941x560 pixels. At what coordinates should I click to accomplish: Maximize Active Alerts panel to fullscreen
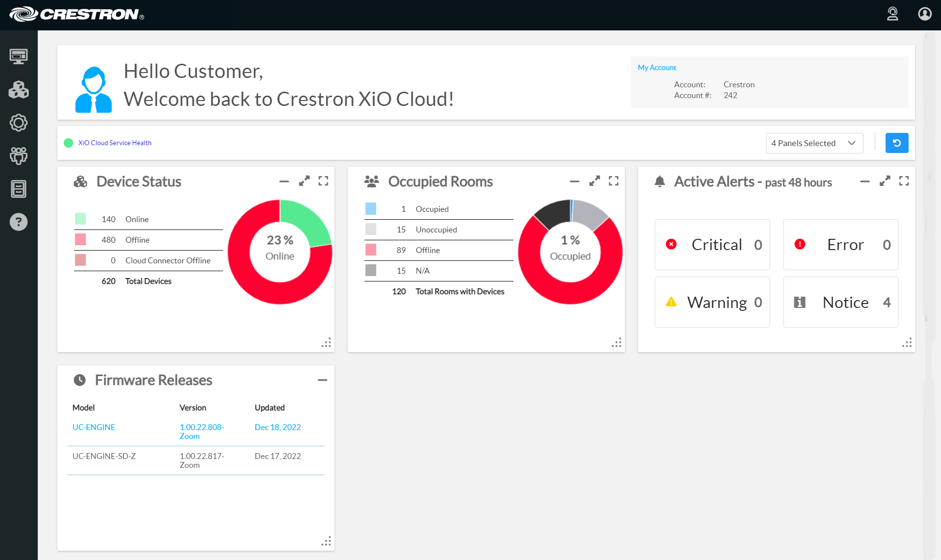tap(904, 181)
